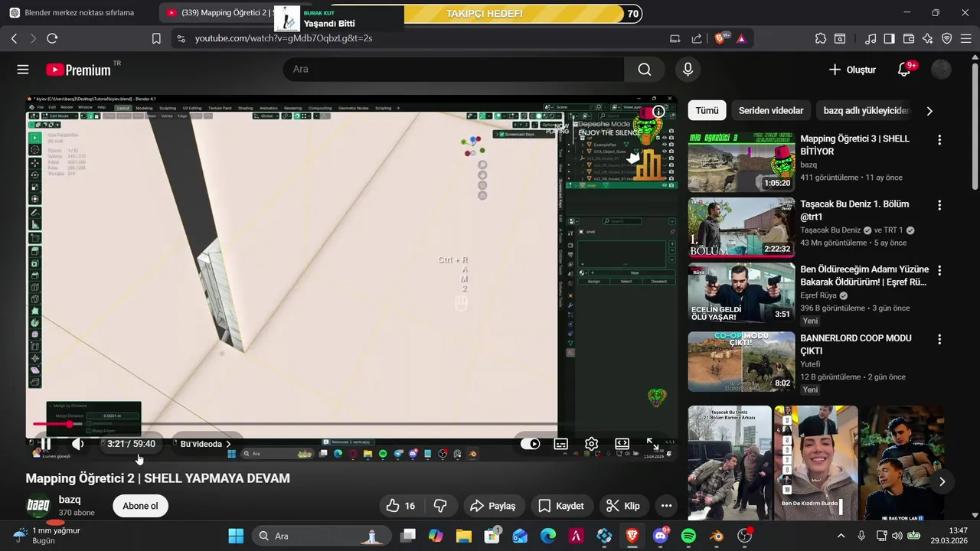This screenshot has width=980, height=551.
Task: Bookmark this page in the browser
Action: click(x=156, y=38)
